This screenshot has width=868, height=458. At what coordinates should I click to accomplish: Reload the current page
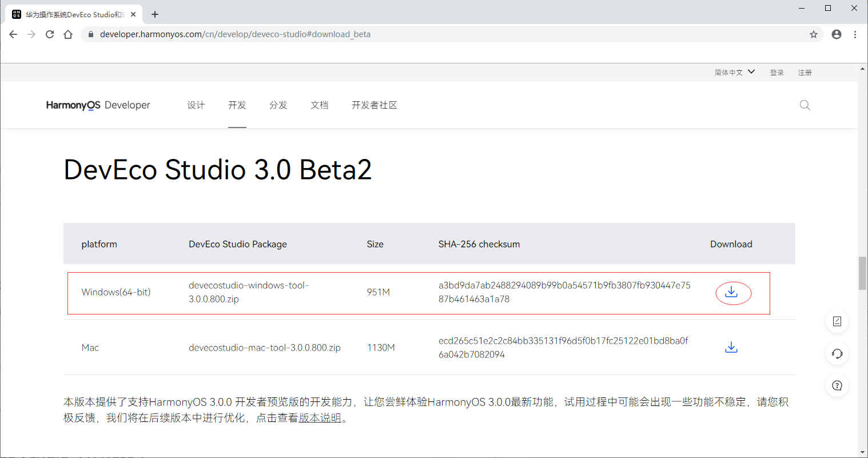tap(50, 34)
